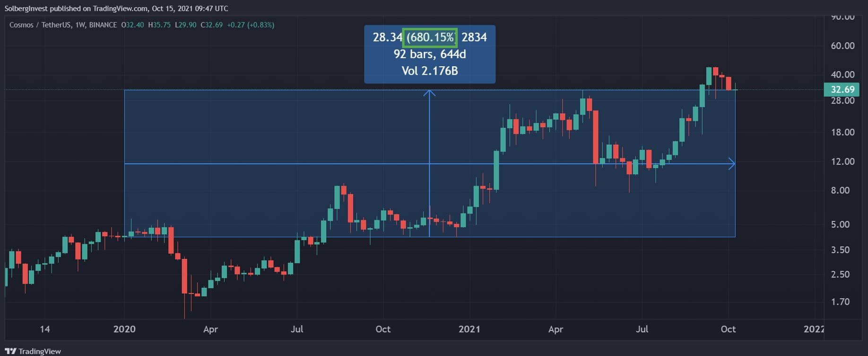The width and height of the screenshot is (868, 356).
Task: Click the rightward horizontal measure arrow head
Action: [x=732, y=164]
